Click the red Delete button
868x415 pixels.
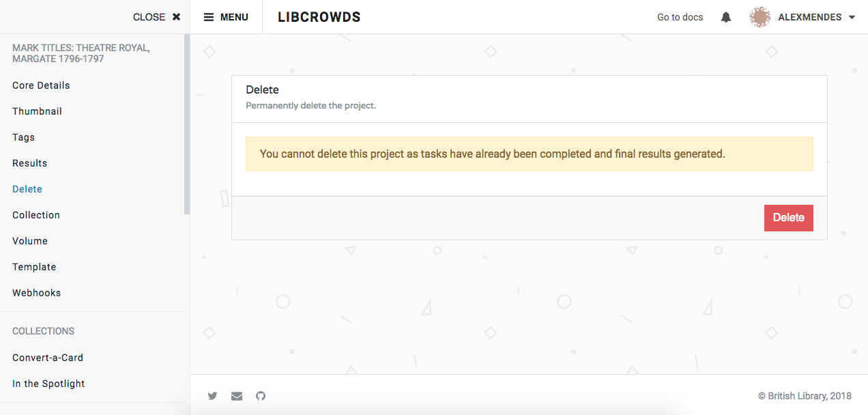(x=788, y=218)
